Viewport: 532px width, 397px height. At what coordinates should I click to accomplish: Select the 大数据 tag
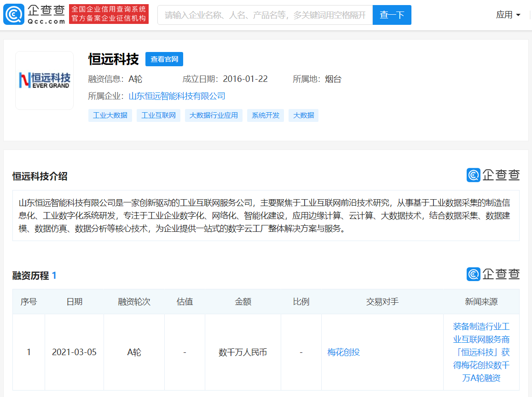pos(304,115)
